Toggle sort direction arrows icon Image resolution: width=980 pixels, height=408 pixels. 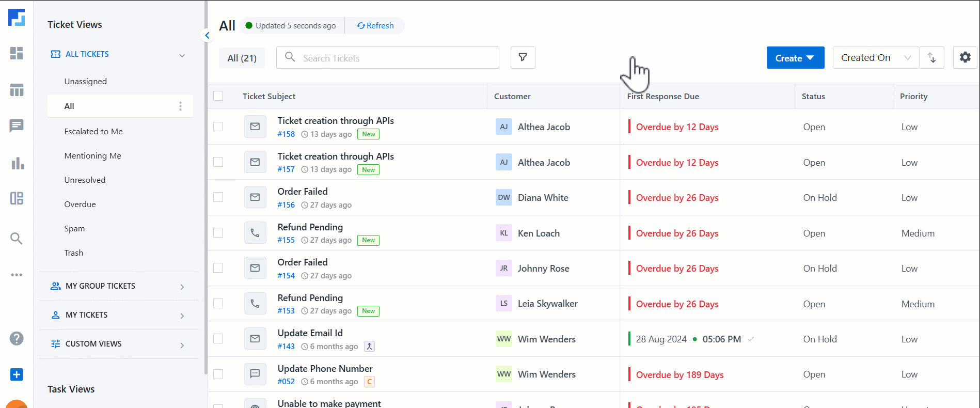tap(931, 57)
